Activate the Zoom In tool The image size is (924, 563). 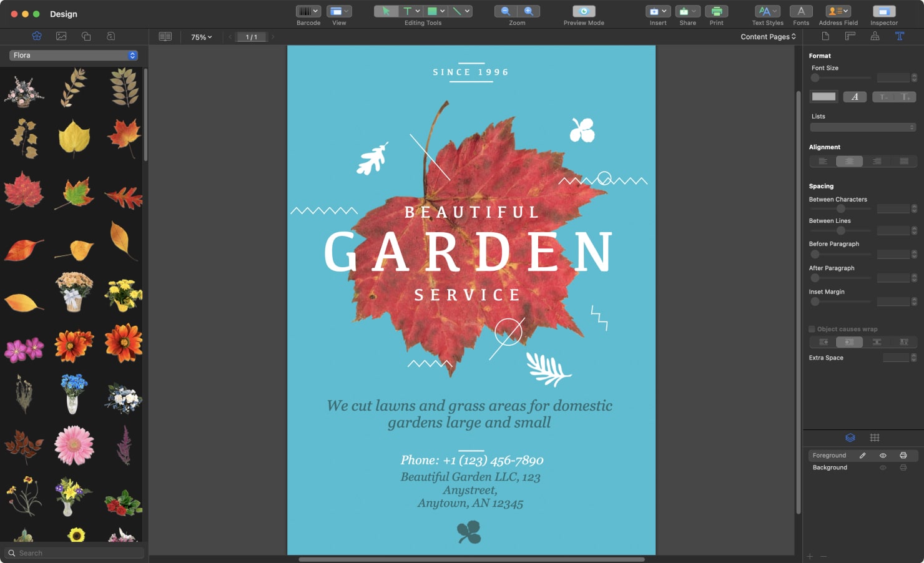[529, 11]
